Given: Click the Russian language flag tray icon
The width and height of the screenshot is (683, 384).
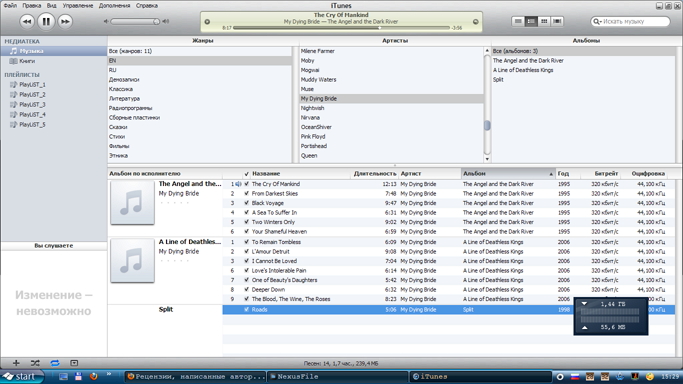Looking at the screenshot, I should point(575,377).
